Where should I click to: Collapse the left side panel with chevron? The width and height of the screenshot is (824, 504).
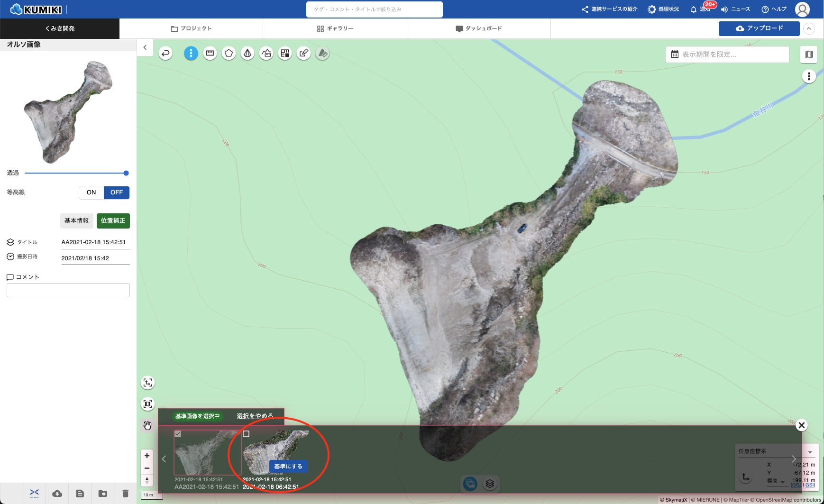click(x=145, y=47)
